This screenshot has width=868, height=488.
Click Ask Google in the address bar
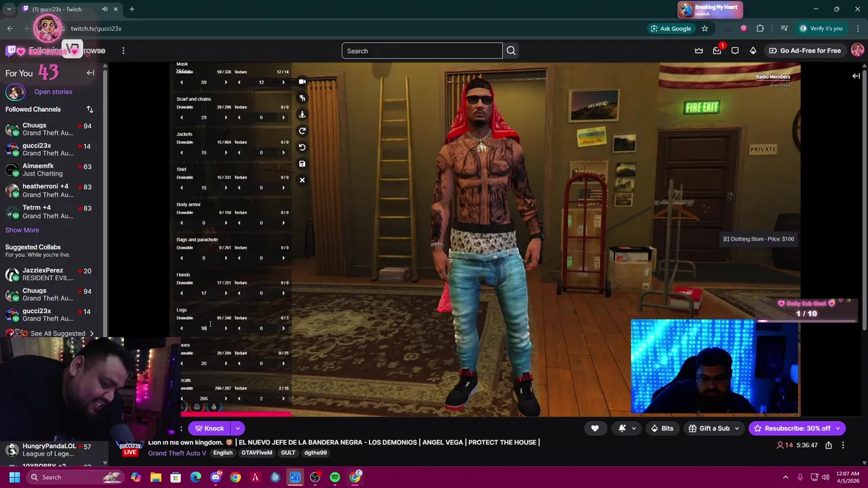(671, 28)
